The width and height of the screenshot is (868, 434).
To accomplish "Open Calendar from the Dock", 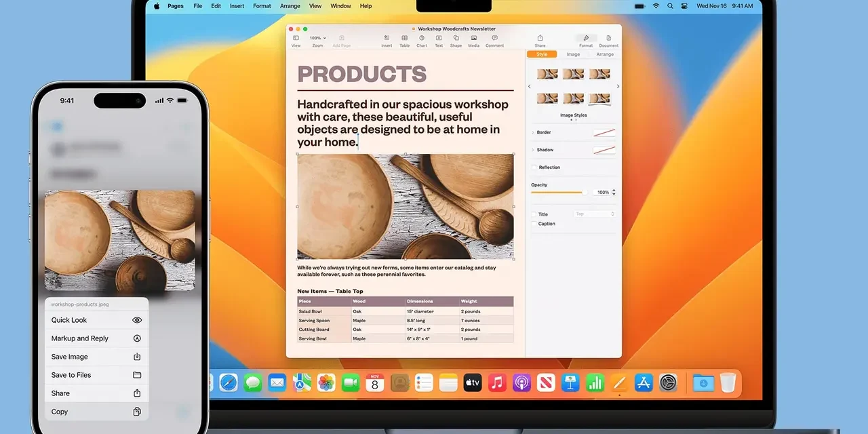I will 375,382.
